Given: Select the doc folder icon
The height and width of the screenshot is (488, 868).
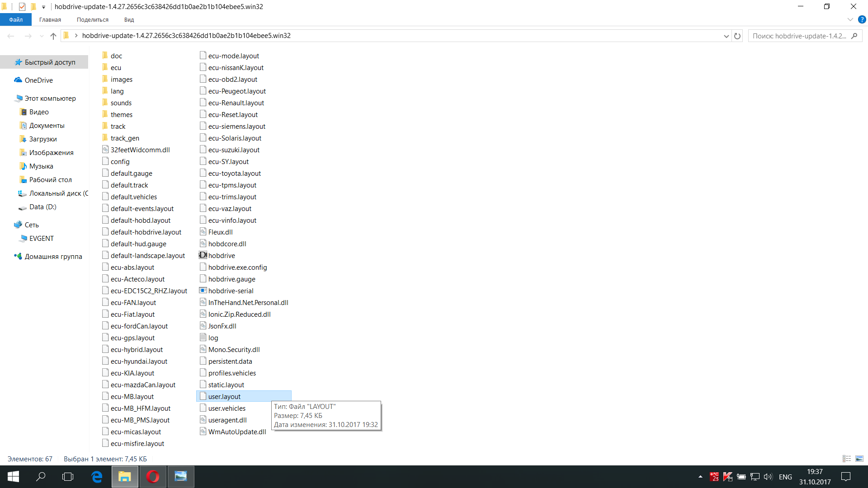Looking at the screenshot, I should pos(105,56).
